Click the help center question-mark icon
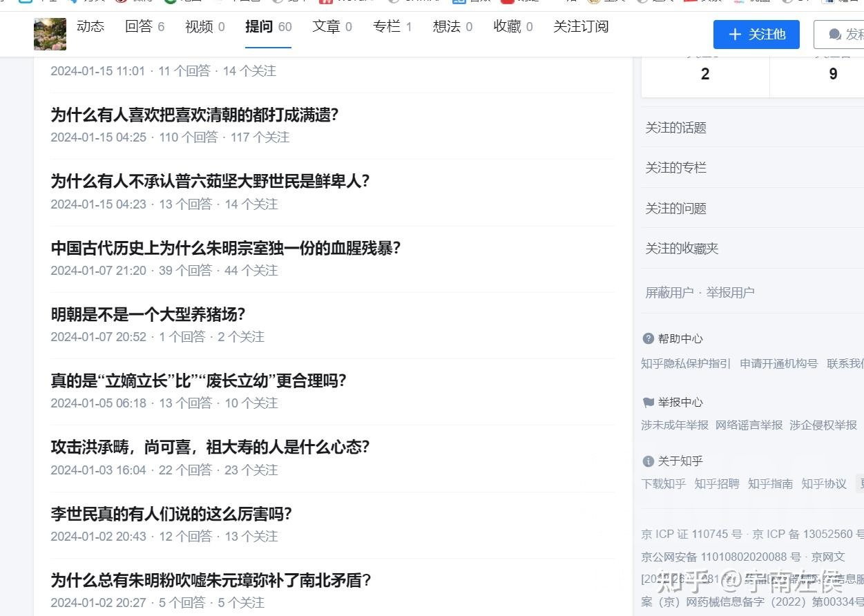864x616 pixels. point(648,338)
